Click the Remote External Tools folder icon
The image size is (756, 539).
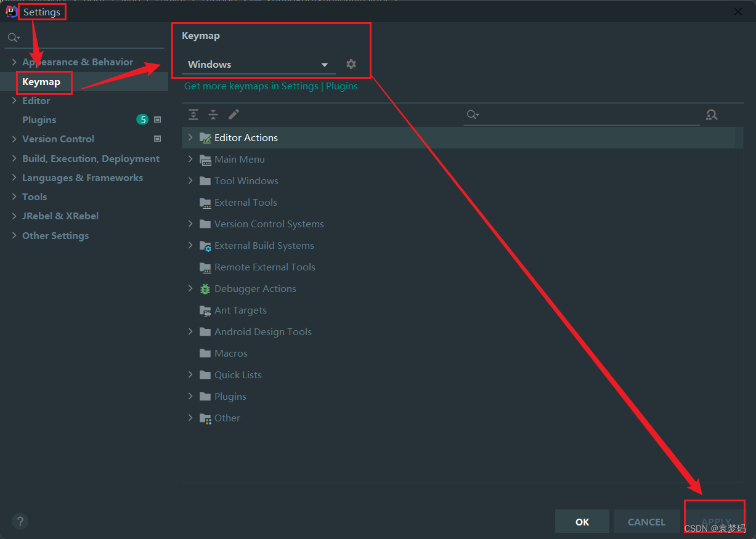click(205, 267)
